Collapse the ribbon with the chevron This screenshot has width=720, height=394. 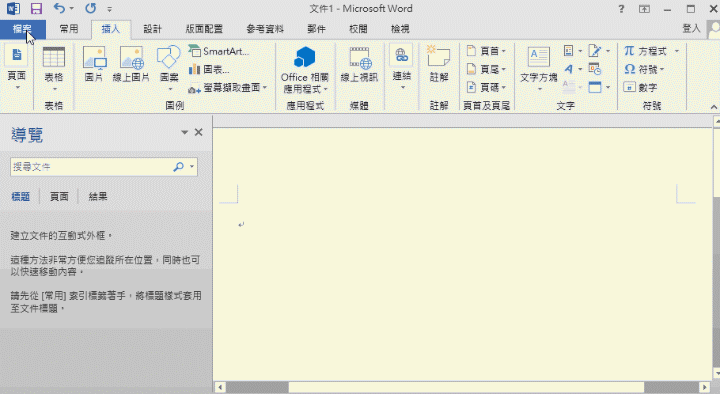click(x=714, y=107)
